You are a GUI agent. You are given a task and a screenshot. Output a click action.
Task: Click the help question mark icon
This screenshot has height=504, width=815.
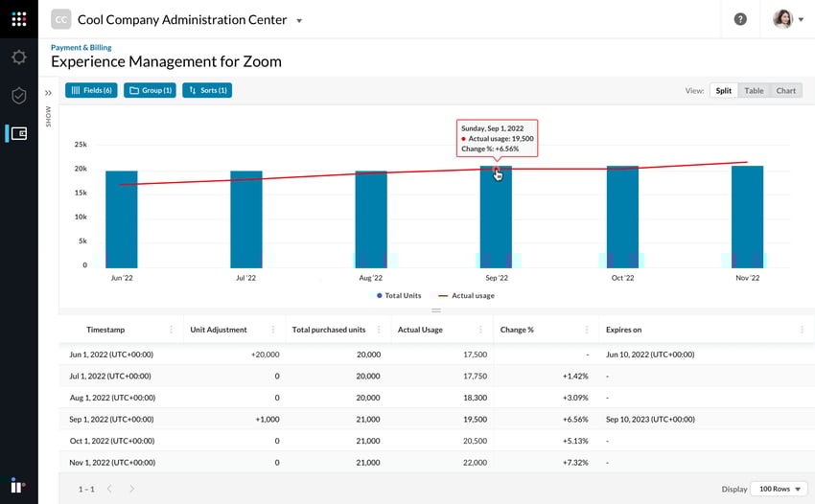[x=740, y=19]
